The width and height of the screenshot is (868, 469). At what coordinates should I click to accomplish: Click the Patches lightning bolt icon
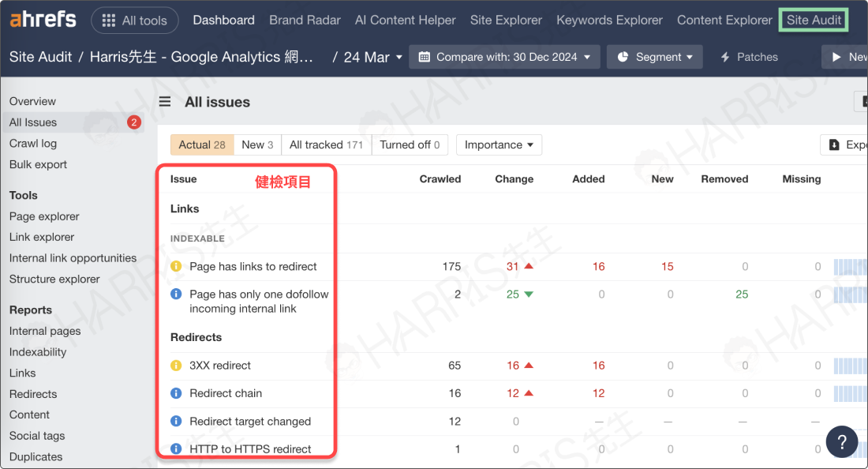[x=725, y=57]
